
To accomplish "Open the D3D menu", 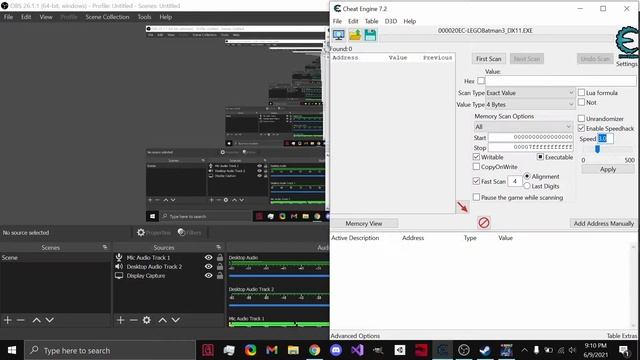I will tap(391, 21).
